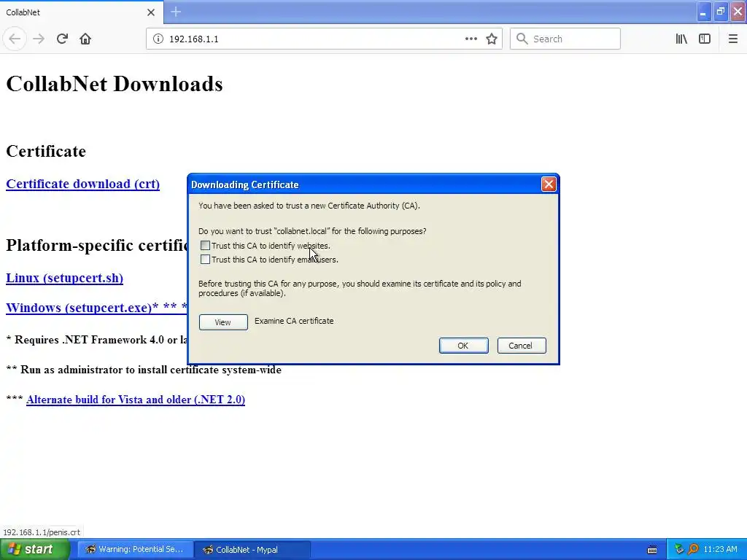Click into the Search box
747x560 pixels.
click(565, 39)
